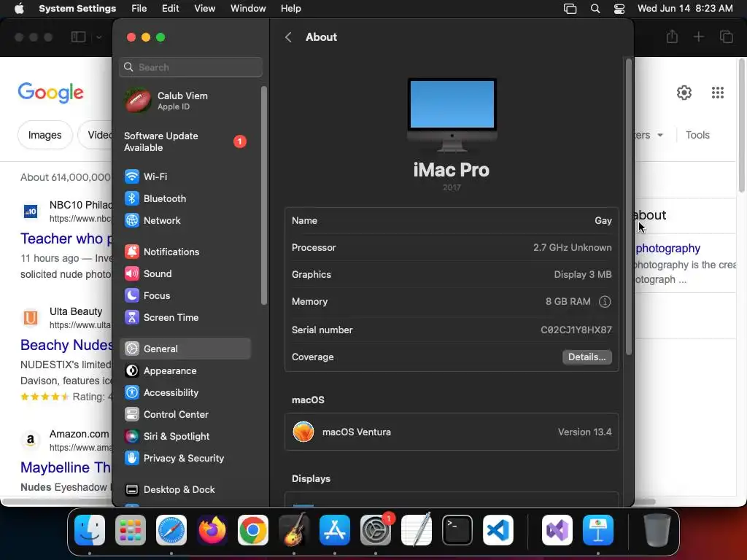
Task: Launch Visual Studio Code from Dock
Action: click(x=498, y=530)
